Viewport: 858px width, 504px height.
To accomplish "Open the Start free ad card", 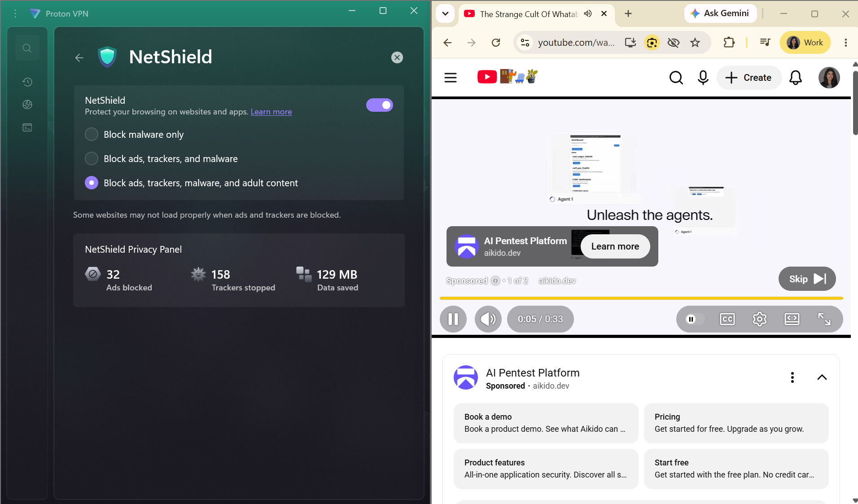I will tap(736, 469).
